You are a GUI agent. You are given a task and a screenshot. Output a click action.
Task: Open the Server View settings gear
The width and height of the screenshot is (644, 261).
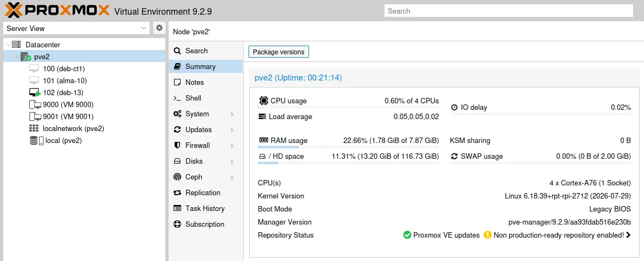[x=159, y=28]
